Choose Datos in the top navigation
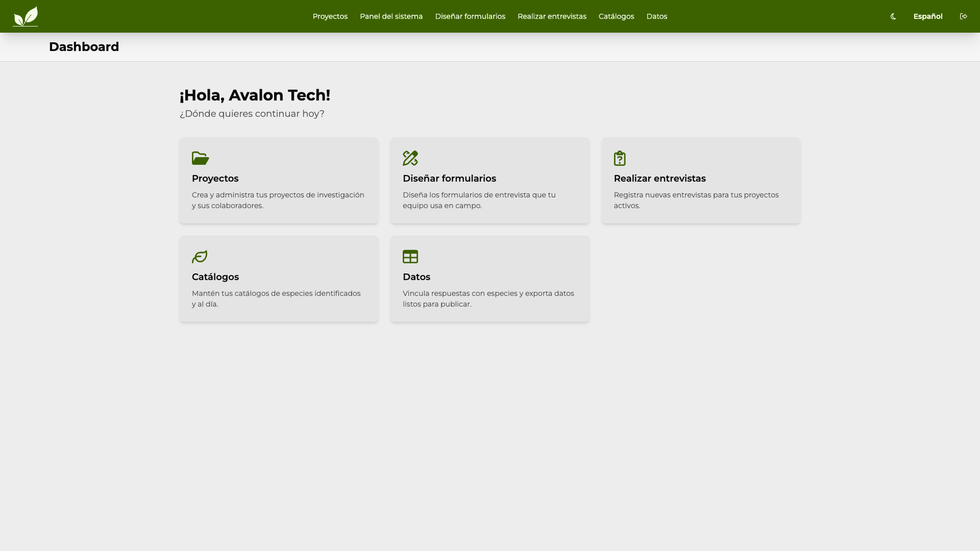This screenshot has height=551, width=980. click(x=656, y=16)
